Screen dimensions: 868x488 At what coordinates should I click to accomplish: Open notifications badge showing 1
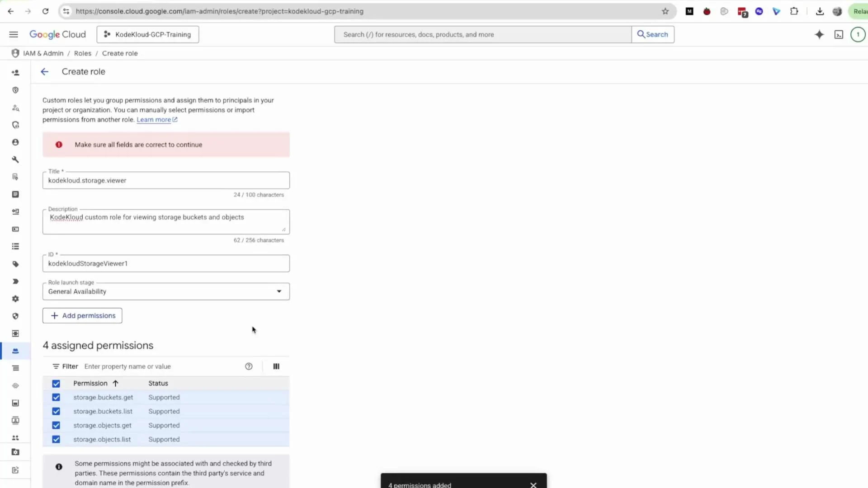(x=858, y=34)
